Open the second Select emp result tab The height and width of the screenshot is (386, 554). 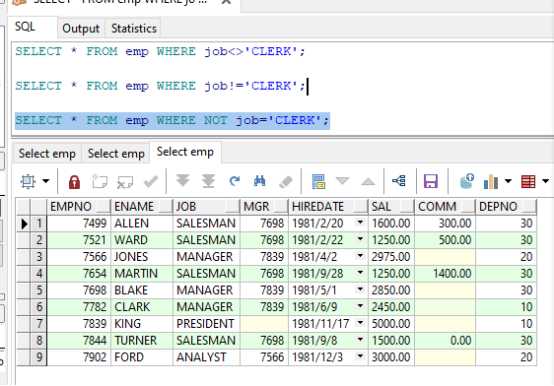point(116,154)
